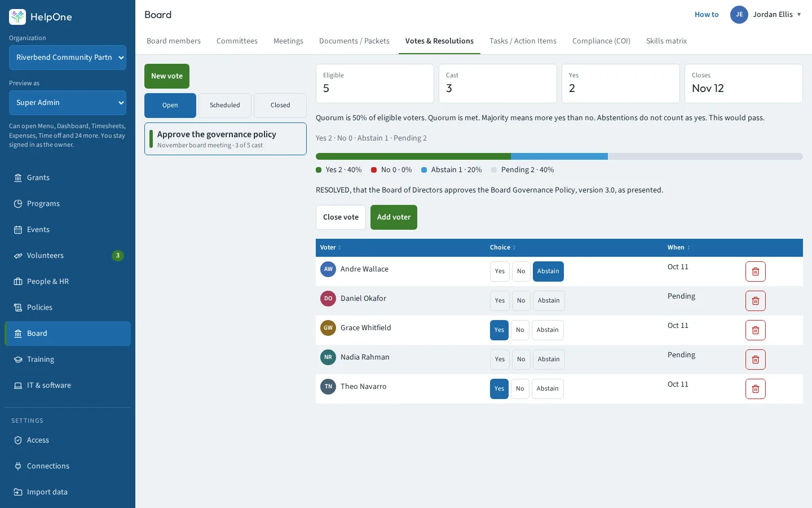Open the Import data icon
This screenshot has width=812, height=508.
coord(18,492)
